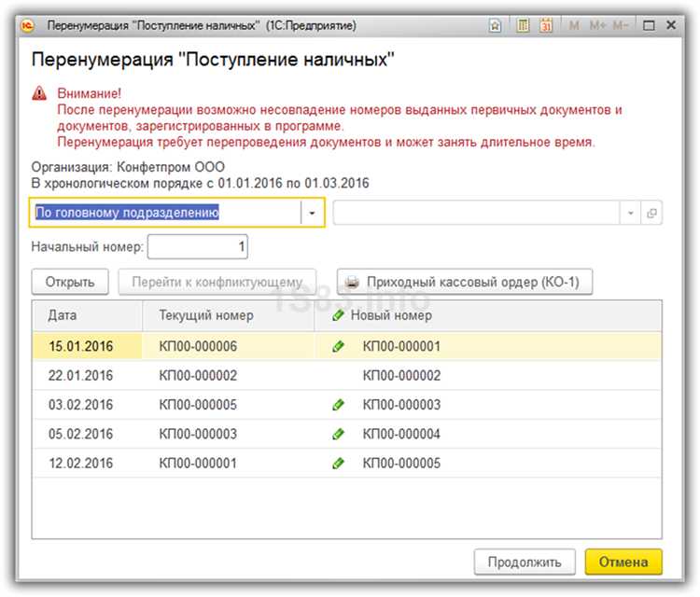Close the Перенумерация window
The width and height of the screenshot is (700, 597).
(x=670, y=25)
